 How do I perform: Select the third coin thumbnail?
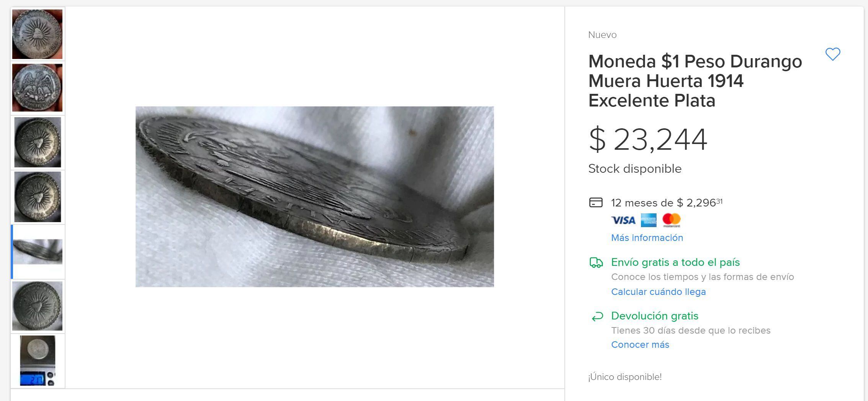tap(38, 142)
